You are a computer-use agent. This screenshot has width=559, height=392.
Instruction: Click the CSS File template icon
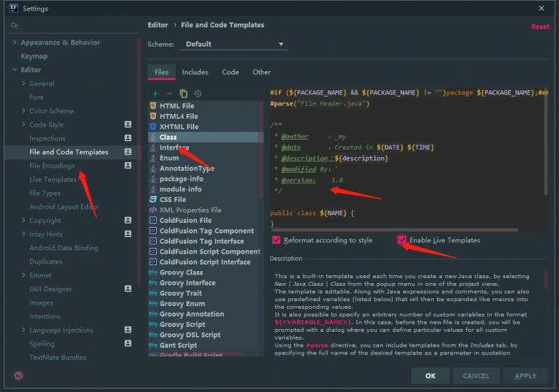point(153,200)
